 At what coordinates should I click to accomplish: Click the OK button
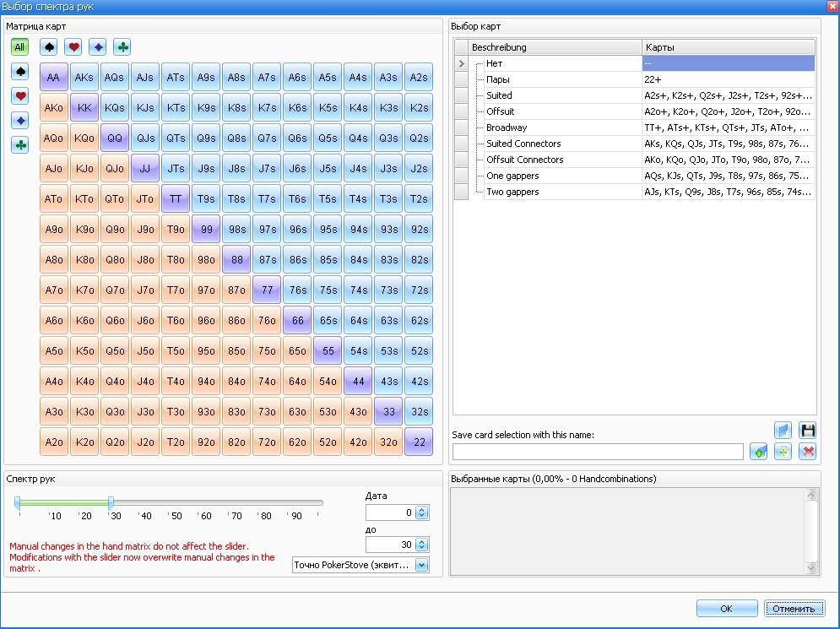click(727, 609)
